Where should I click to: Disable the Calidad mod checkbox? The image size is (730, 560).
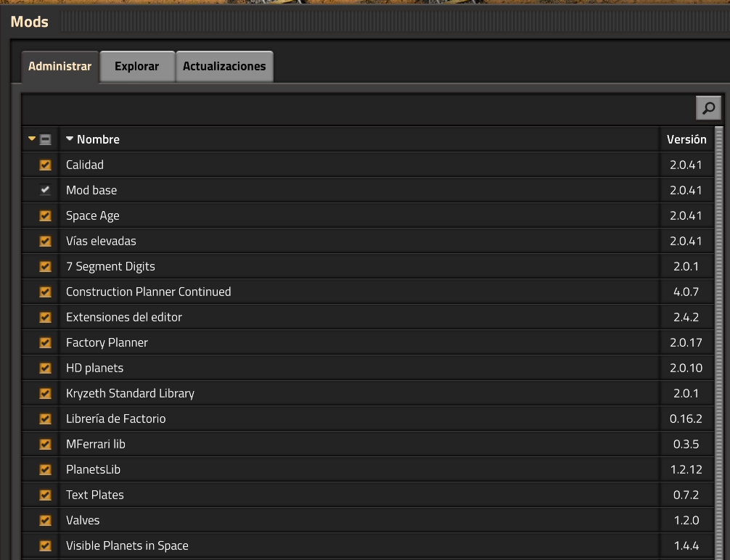tap(45, 165)
